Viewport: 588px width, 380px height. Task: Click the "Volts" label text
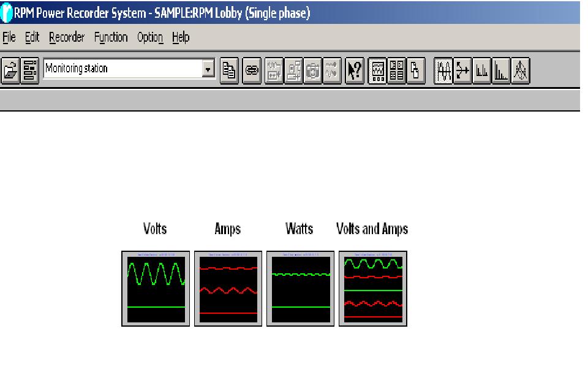(155, 229)
